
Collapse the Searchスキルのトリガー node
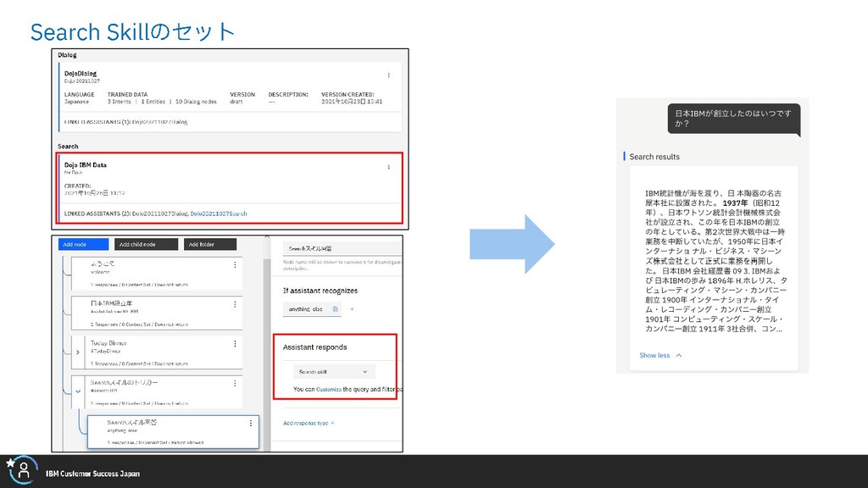pos(78,391)
